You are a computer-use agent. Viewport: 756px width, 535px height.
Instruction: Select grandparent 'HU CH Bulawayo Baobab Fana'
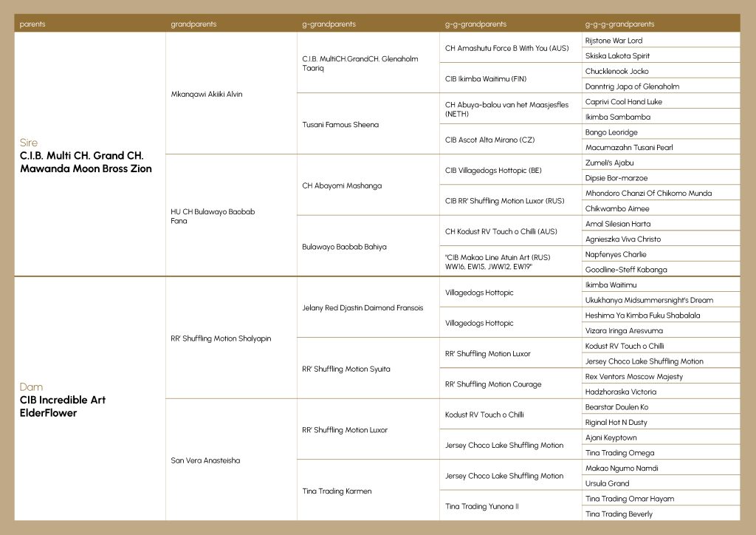213,216
